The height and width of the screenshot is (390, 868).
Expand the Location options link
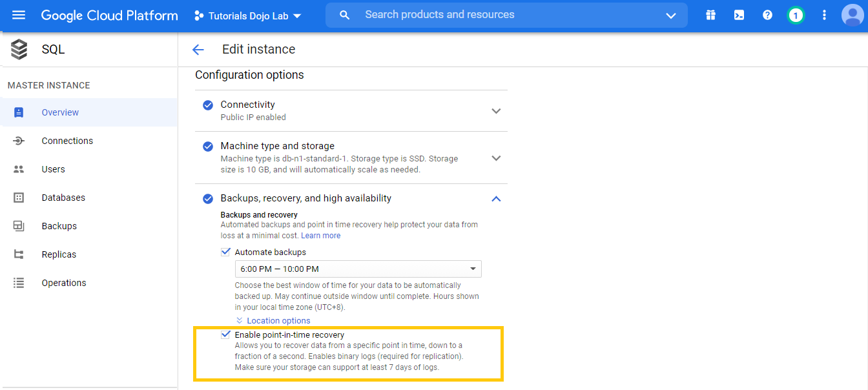[278, 321]
